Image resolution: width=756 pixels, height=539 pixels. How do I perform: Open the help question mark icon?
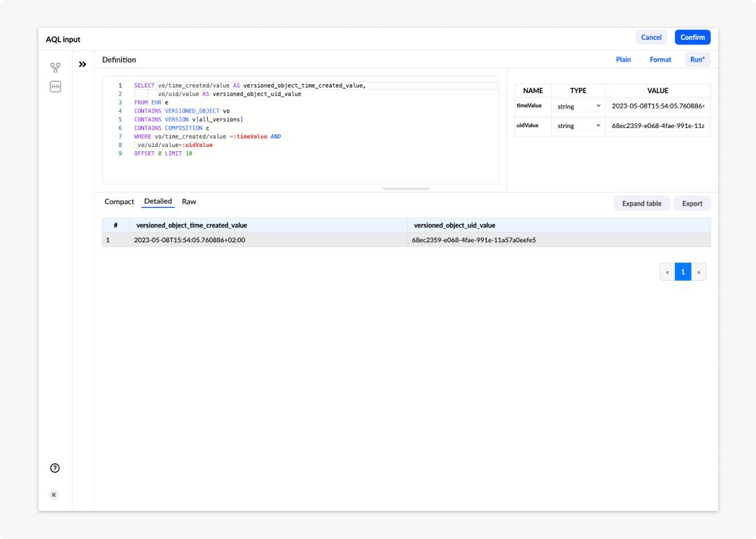pos(55,468)
